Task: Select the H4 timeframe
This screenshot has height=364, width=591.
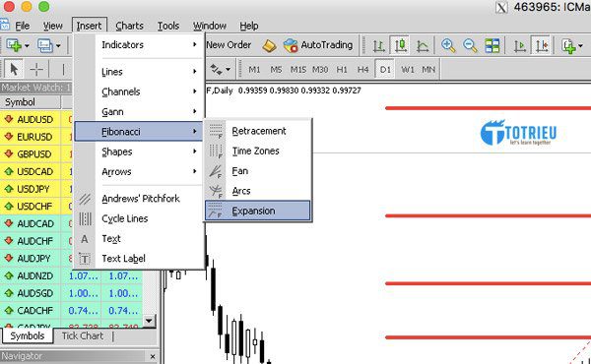Action: [x=362, y=70]
